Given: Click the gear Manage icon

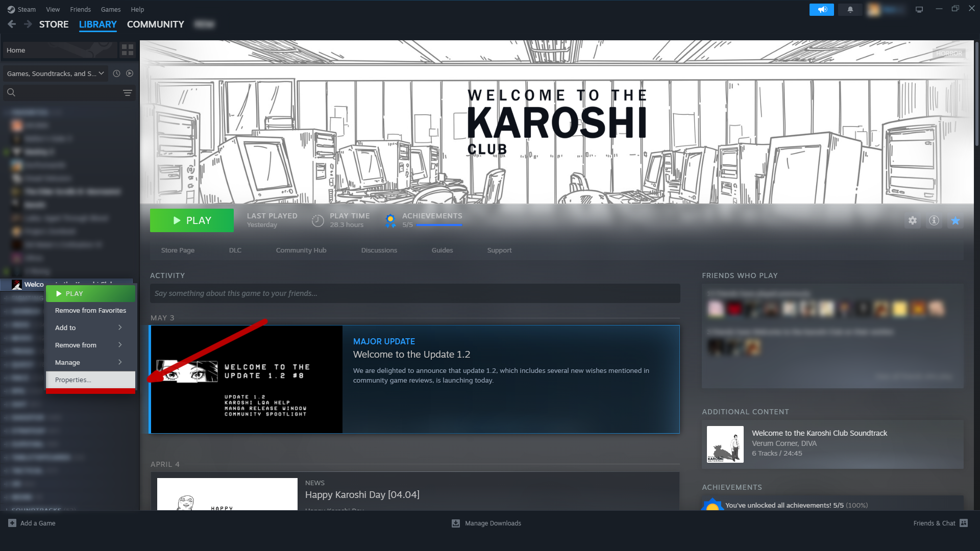Looking at the screenshot, I should click(912, 220).
